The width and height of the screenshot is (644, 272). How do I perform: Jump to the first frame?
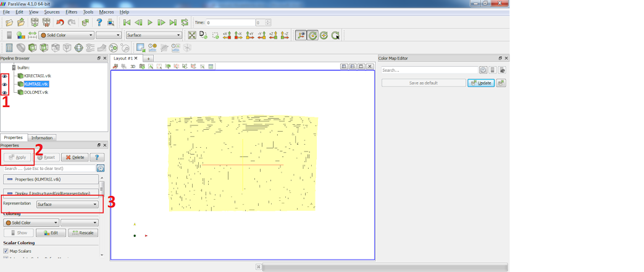[x=127, y=23]
